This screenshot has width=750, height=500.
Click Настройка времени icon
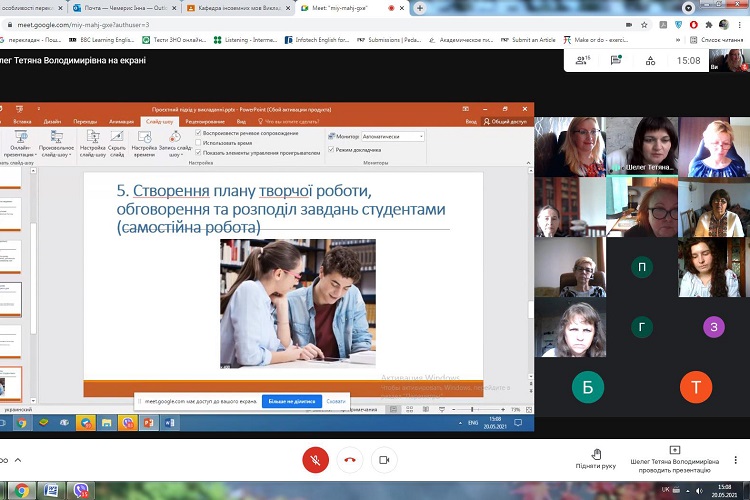coord(144,144)
